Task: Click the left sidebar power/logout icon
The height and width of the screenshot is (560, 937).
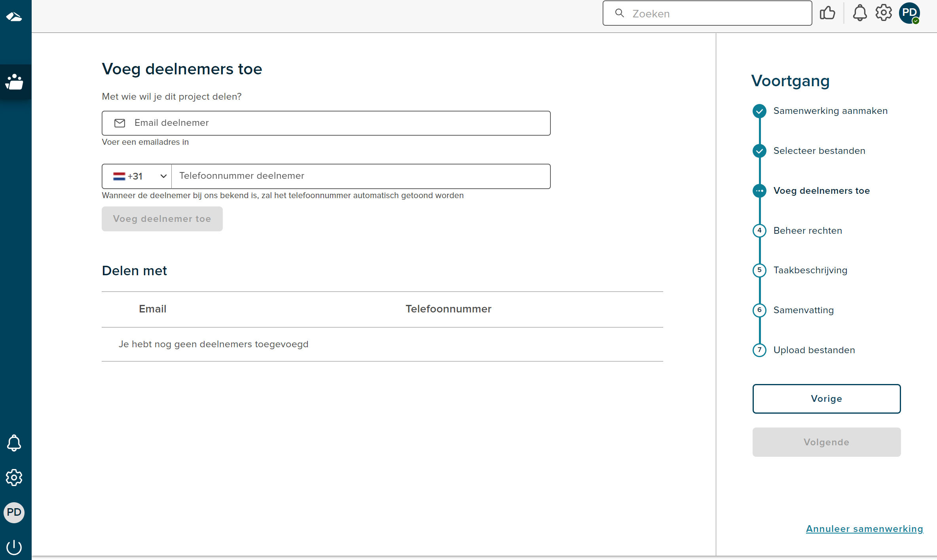Action: [15, 547]
